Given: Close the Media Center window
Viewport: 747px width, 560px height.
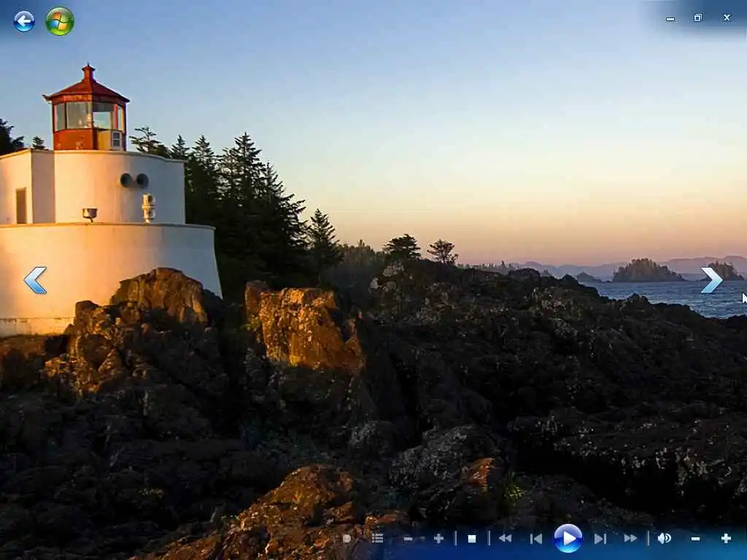Looking at the screenshot, I should tap(727, 17).
